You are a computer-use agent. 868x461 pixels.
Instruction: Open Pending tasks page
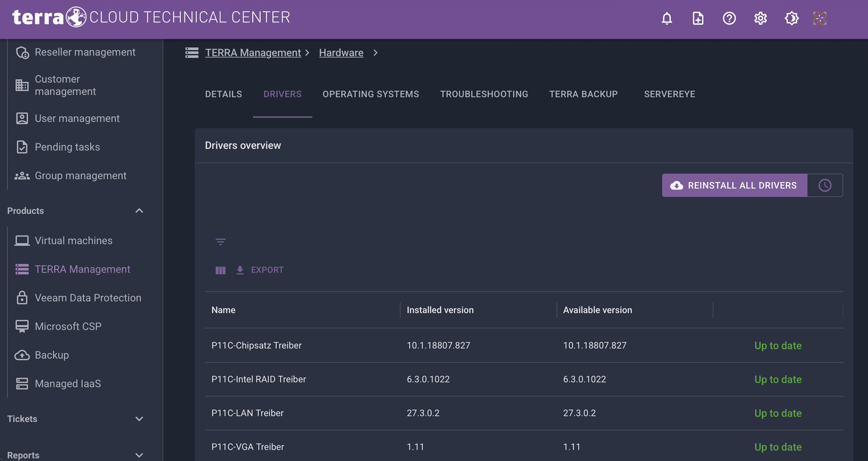(67, 147)
